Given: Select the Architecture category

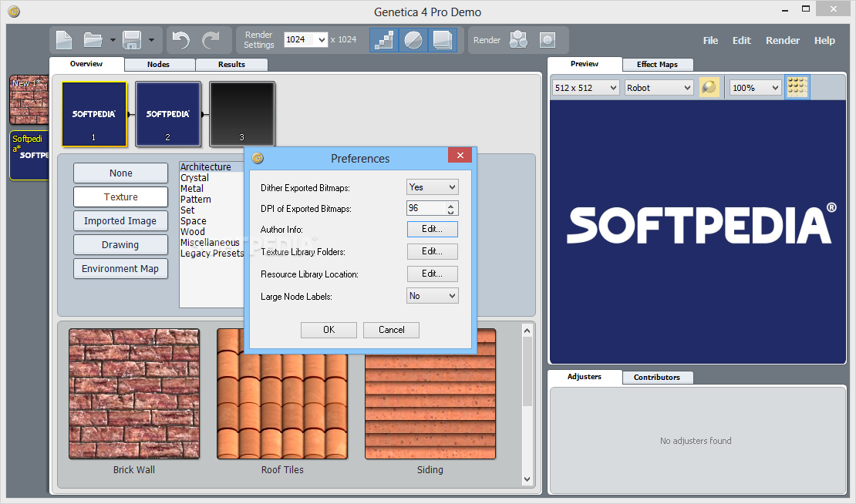Looking at the screenshot, I should pyautogui.click(x=206, y=167).
